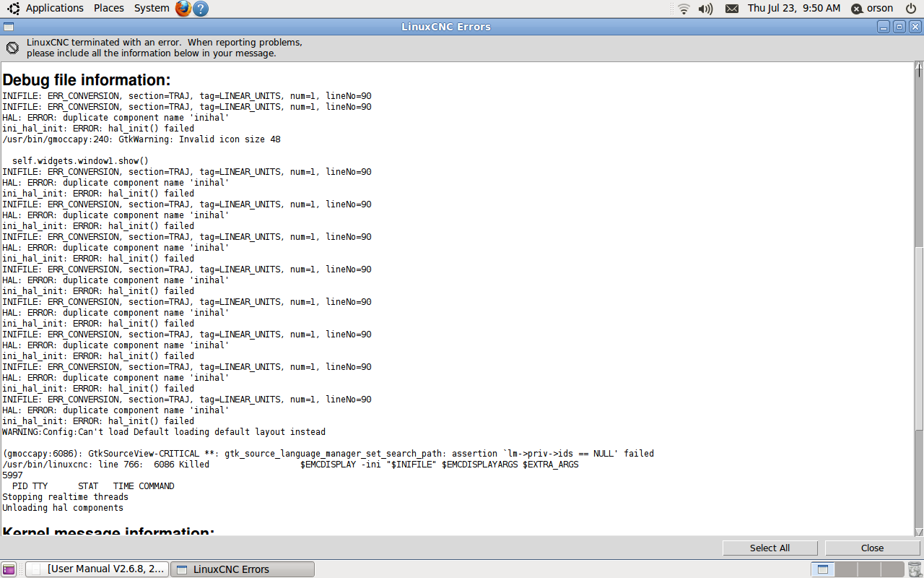The image size is (924, 578).
Task: Select the LinuxCNC Errors taskbar entry
Action: [x=243, y=569]
